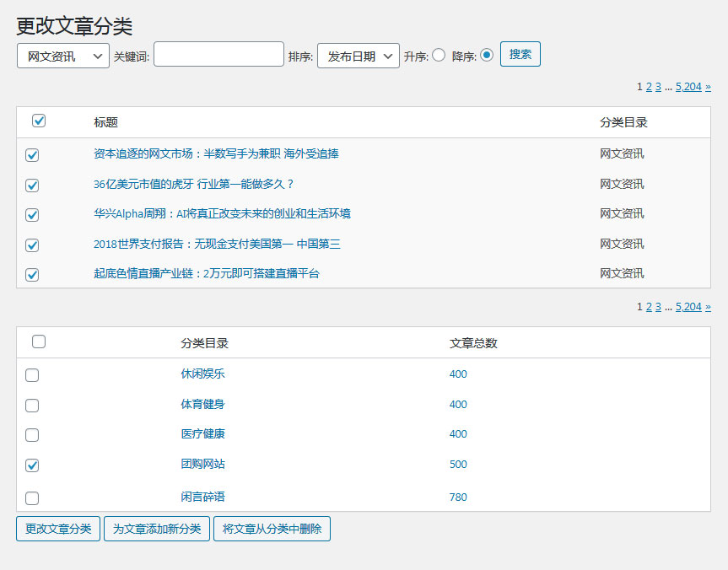Uncheck the 团购网站 category checkbox

[31, 465]
